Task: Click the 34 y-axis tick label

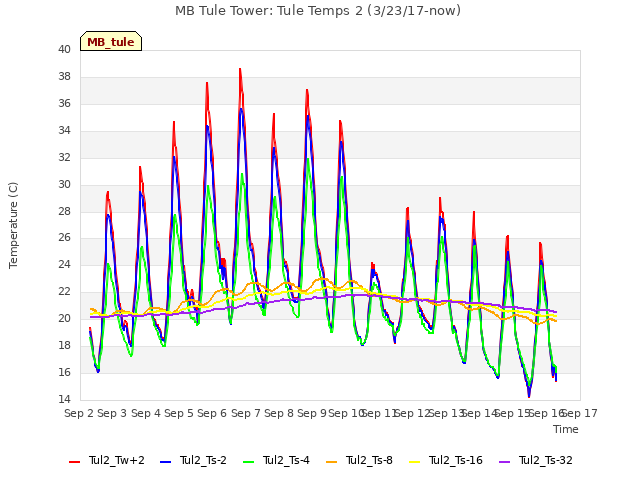Action: point(64,130)
